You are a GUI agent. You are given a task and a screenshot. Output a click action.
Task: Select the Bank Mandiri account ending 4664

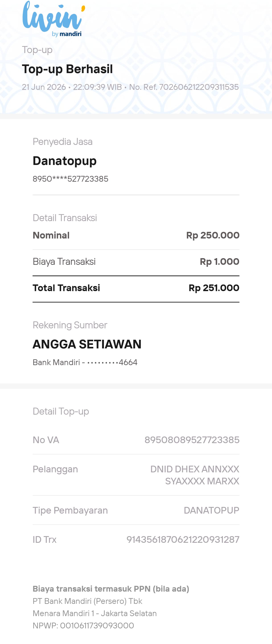click(85, 362)
